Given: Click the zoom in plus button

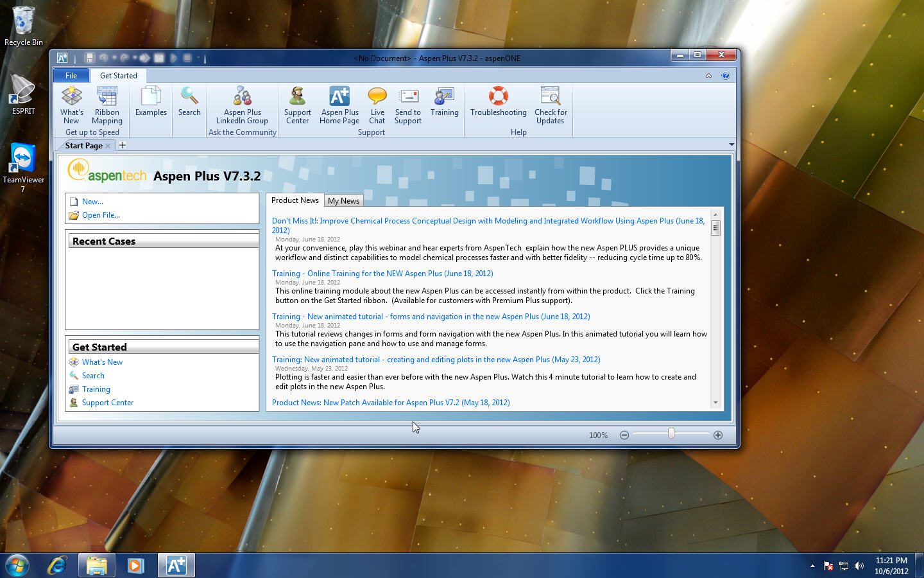Looking at the screenshot, I should tap(718, 435).
